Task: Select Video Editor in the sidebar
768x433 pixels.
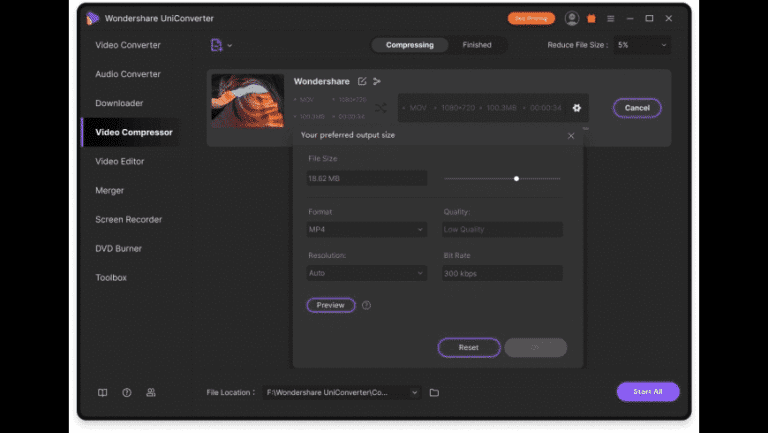Action: (x=120, y=161)
